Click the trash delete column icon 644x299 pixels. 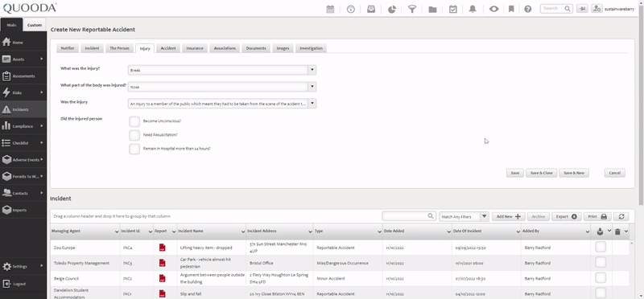[617, 231]
